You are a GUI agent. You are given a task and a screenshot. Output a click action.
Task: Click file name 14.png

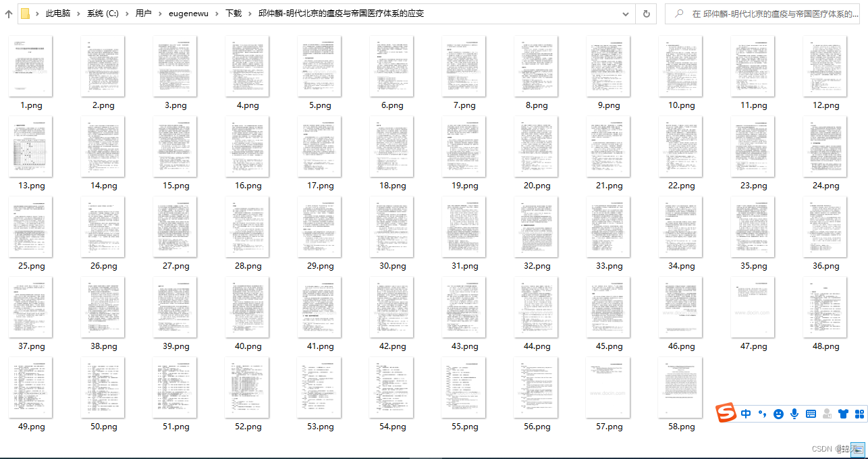tap(104, 186)
